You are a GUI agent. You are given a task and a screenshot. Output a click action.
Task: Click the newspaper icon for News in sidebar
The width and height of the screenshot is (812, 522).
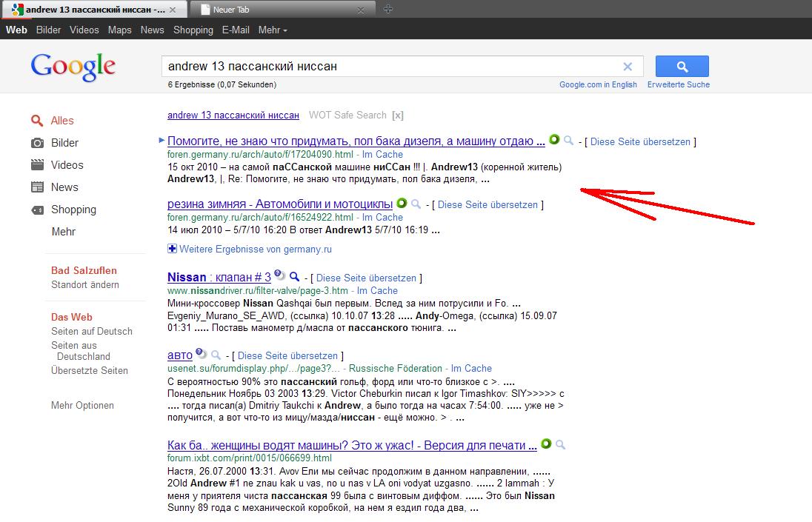tap(37, 187)
